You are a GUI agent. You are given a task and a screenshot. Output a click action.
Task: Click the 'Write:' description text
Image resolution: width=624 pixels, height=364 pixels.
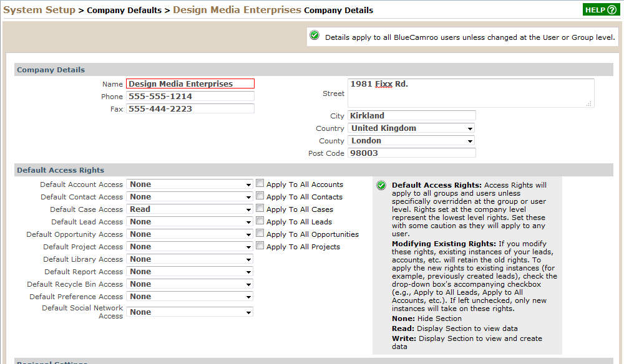click(x=467, y=342)
